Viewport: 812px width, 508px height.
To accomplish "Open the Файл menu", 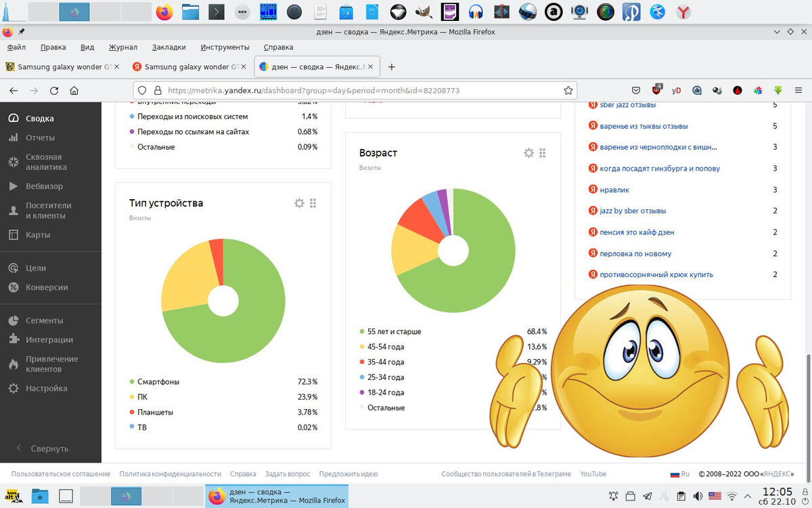I will tap(16, 47).
